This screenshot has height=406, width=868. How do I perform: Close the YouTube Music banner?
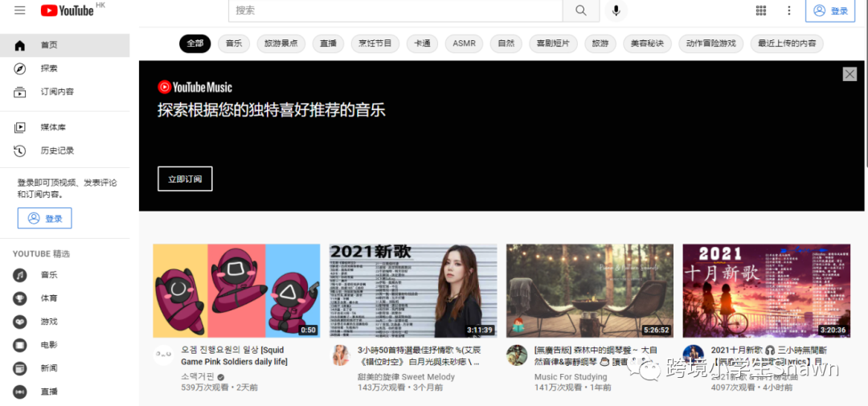point(850,74)
